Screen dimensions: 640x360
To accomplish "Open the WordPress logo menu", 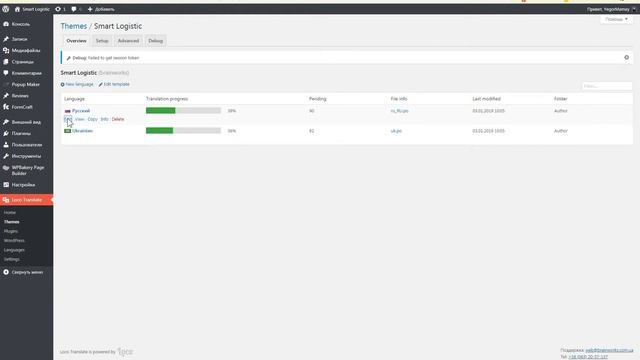I will [6, 9].
